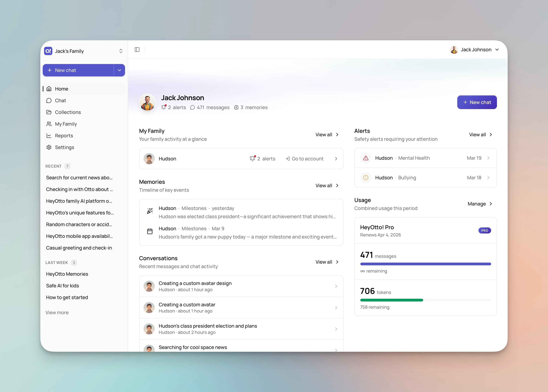Screen dimensions: 548x392
Task: Select the My Family icon
Action: pyautogui.click(x=49, y=124)
